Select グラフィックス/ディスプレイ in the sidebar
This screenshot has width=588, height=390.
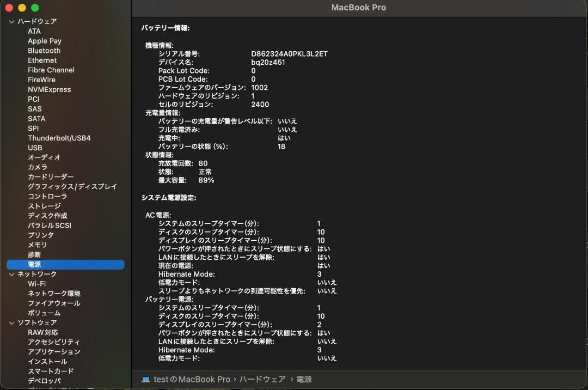click(x=71, y=186)
